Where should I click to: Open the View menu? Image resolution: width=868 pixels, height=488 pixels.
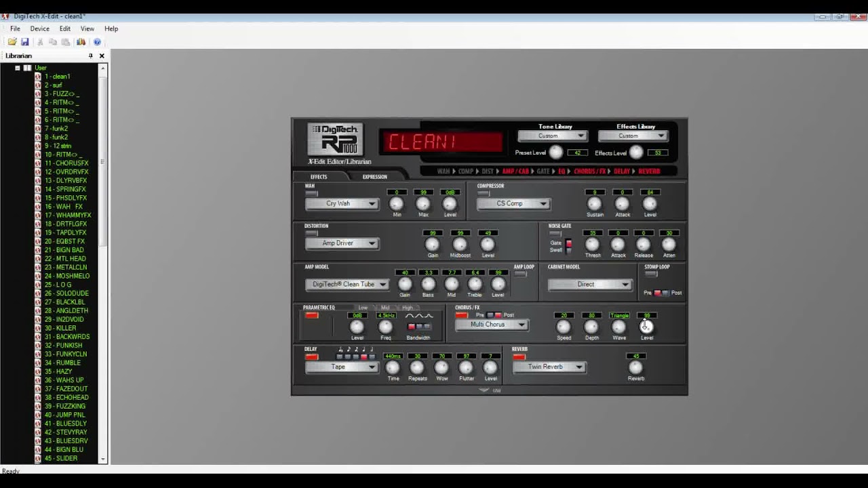coord(87,29)
